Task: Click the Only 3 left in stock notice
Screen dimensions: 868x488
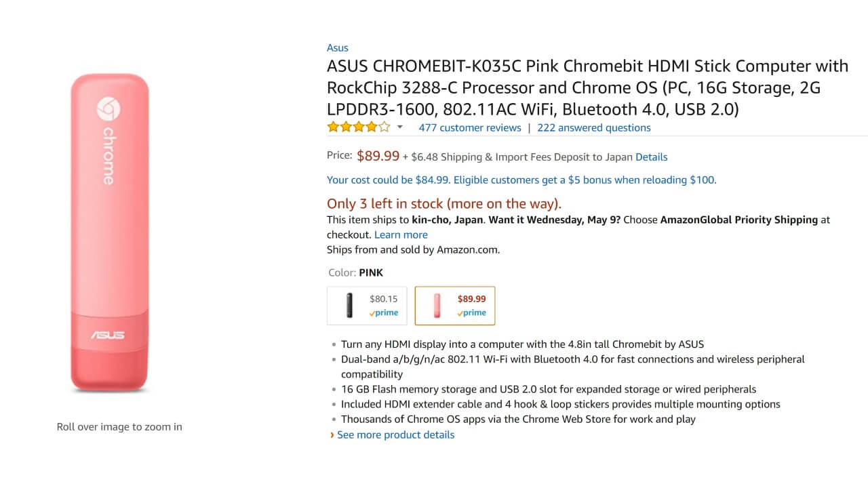Action: pos(443,203)
